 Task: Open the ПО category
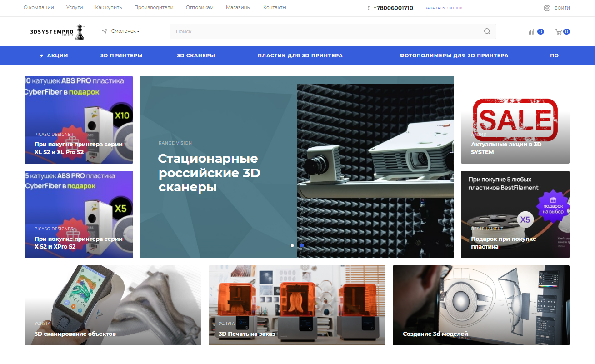pyautogui.click(x=554, y=55)
